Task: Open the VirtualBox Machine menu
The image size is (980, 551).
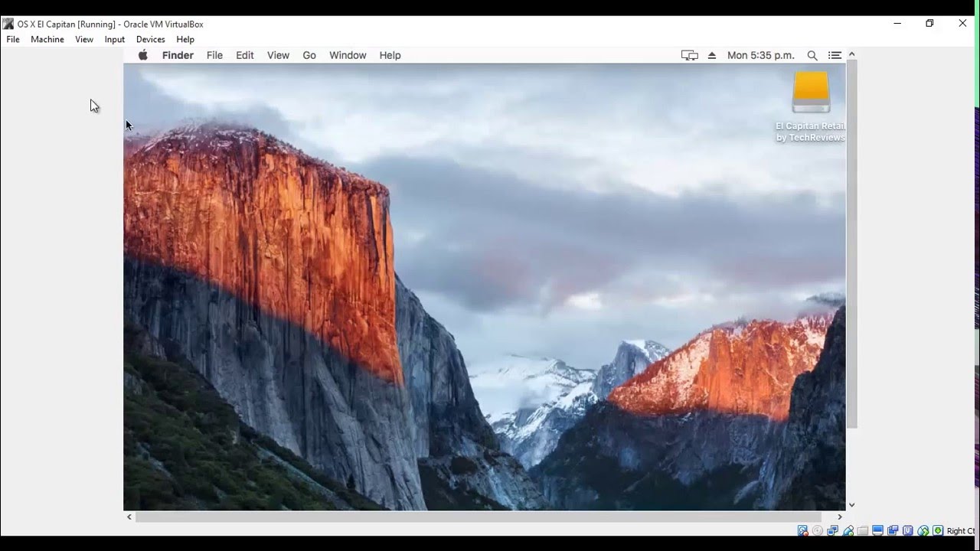Action: [47, 39]
